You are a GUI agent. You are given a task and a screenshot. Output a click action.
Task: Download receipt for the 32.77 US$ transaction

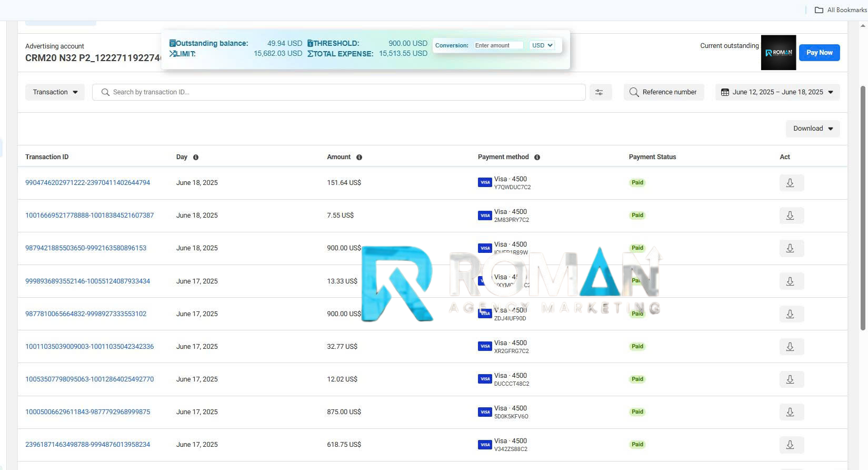tap(791, 347)
